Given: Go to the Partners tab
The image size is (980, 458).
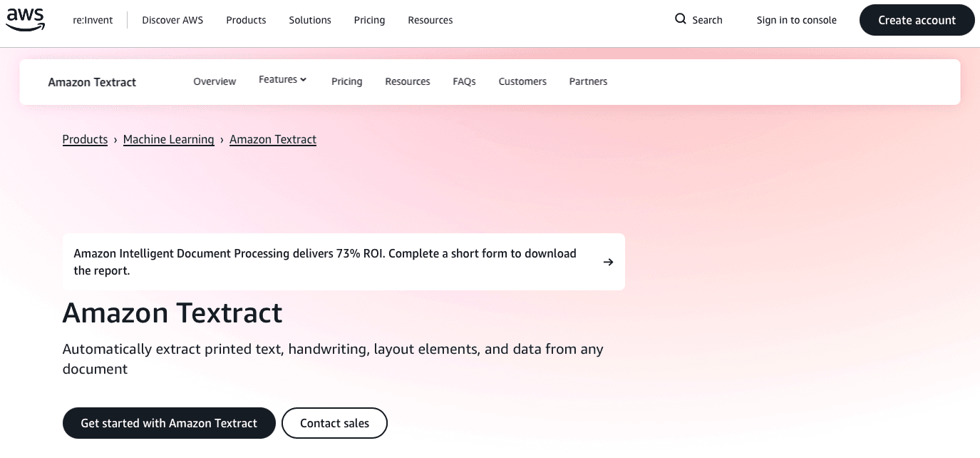Looking at the screenshot, I should [588, 81].
